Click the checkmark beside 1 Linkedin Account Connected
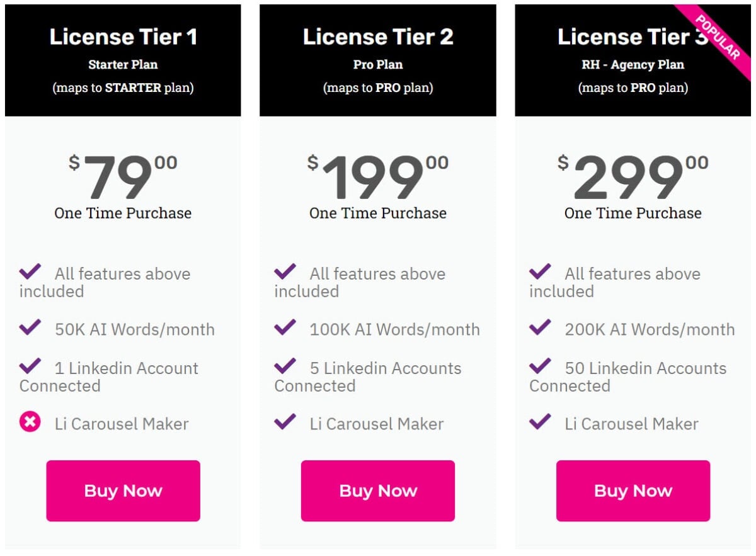This screenshot has width=756, height=556. tap(30, 367)
